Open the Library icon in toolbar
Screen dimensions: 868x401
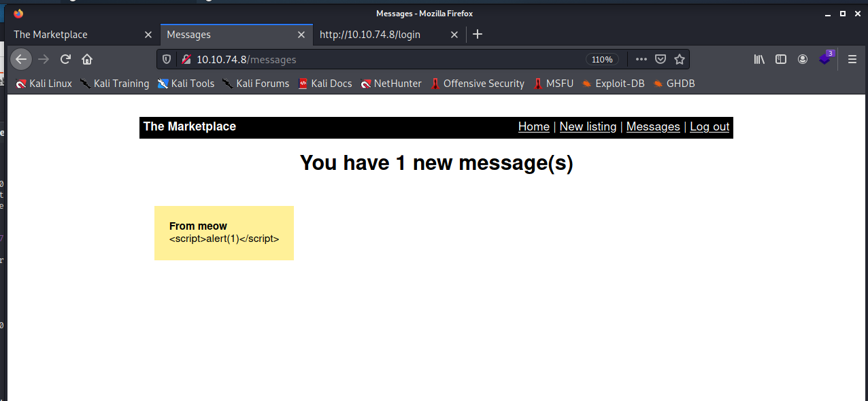tap(759, 59)
